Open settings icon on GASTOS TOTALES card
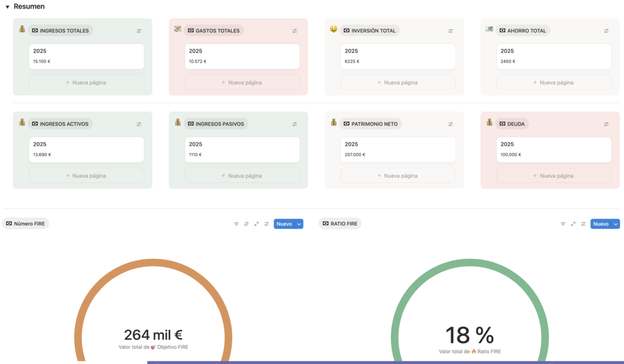Screen dimensions: 624x364 pyautogui.click(x=294, y=30)
